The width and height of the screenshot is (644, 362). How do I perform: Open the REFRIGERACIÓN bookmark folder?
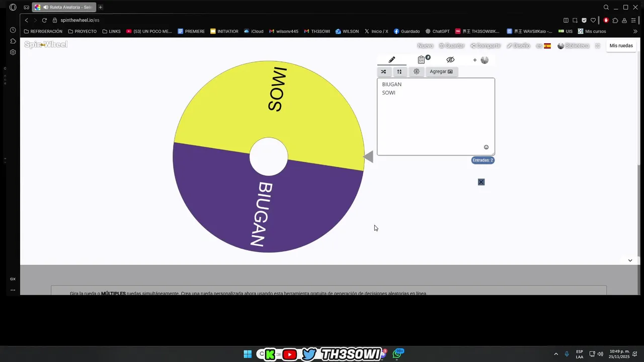click(x=43, y=31)
